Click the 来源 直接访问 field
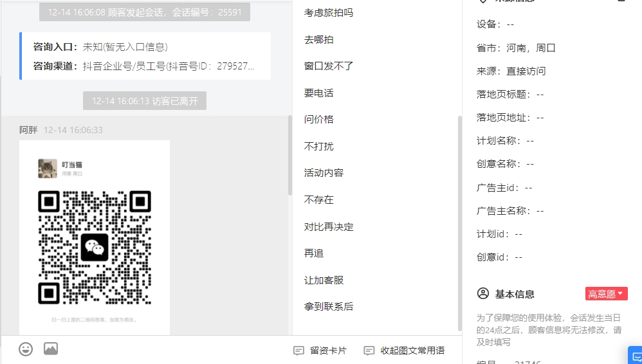Image resolution: width=642 pixels, height=364 pixels. pyautogui.click(x=511, y=71)
